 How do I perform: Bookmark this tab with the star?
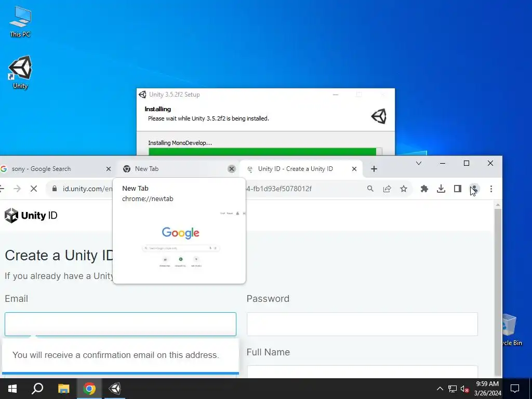[403, 189]
